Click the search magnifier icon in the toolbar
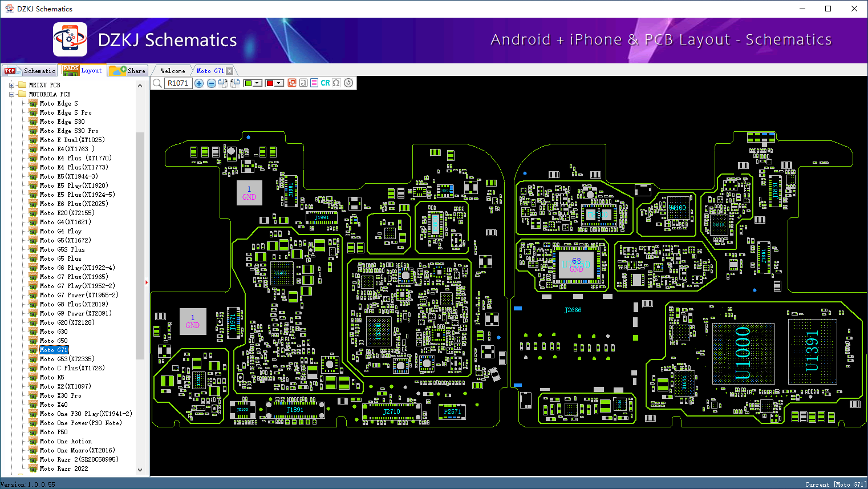 157,83
